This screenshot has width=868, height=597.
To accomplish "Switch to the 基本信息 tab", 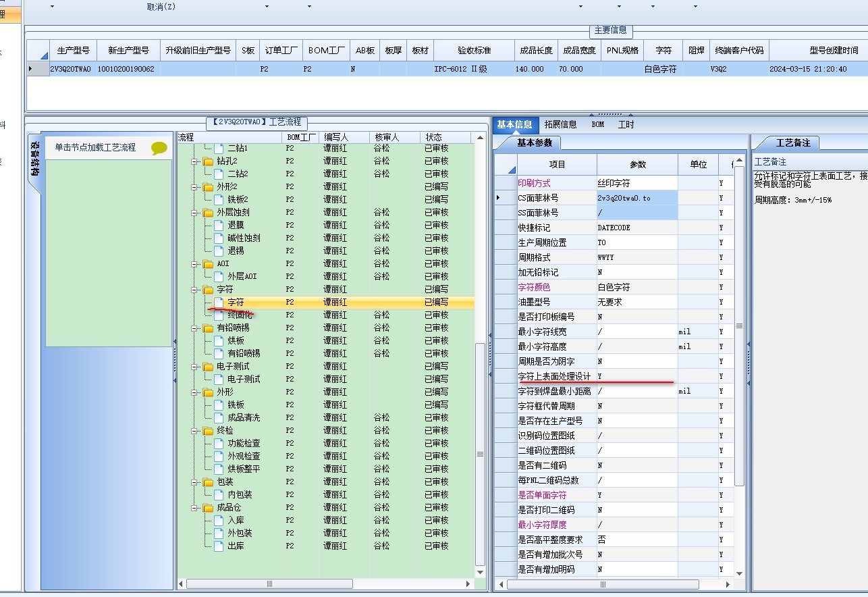I will (x=515, y=124).
